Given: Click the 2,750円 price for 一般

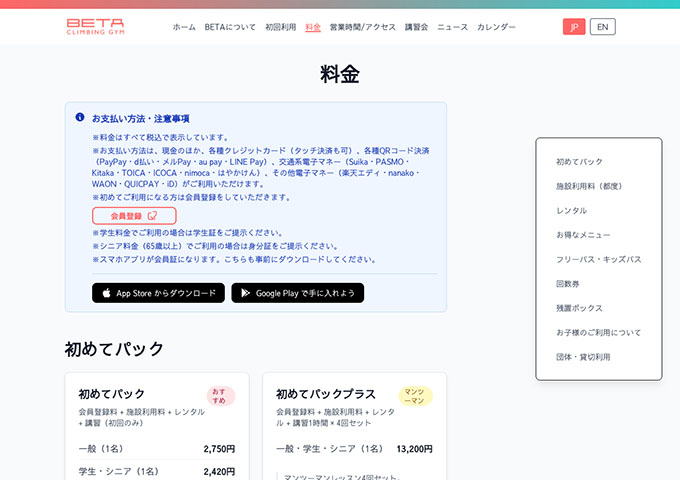Looking at the screenshot, I should click(219, 449).
